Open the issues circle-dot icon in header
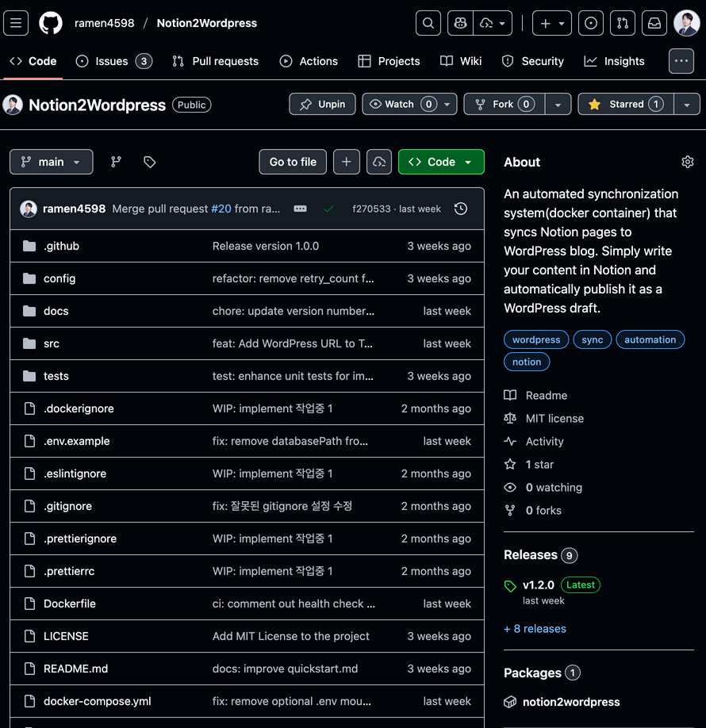Image resolution: width=706 pixels, height=728 pixels. click(591, 23)
